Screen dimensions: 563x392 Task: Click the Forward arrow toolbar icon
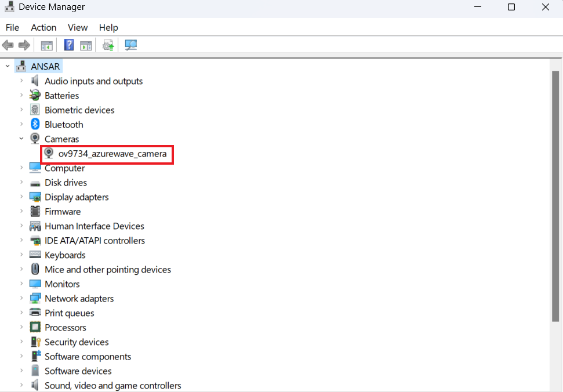point(24,45)
